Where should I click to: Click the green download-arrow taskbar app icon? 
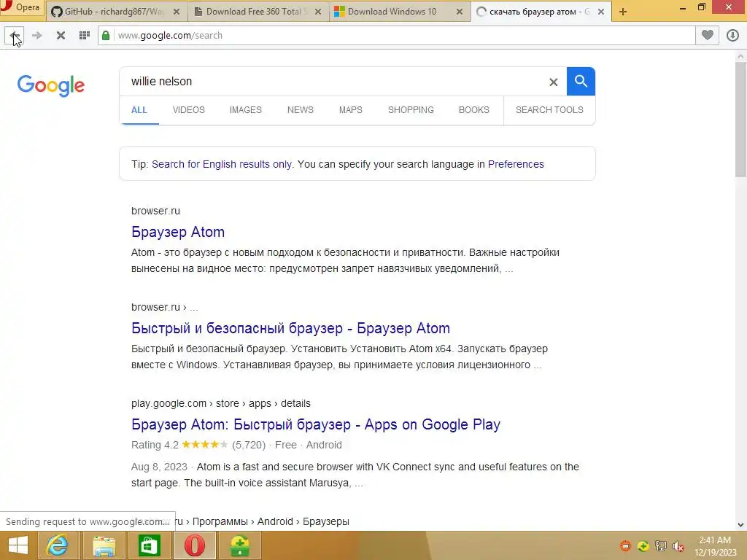(x=240, y=545)
